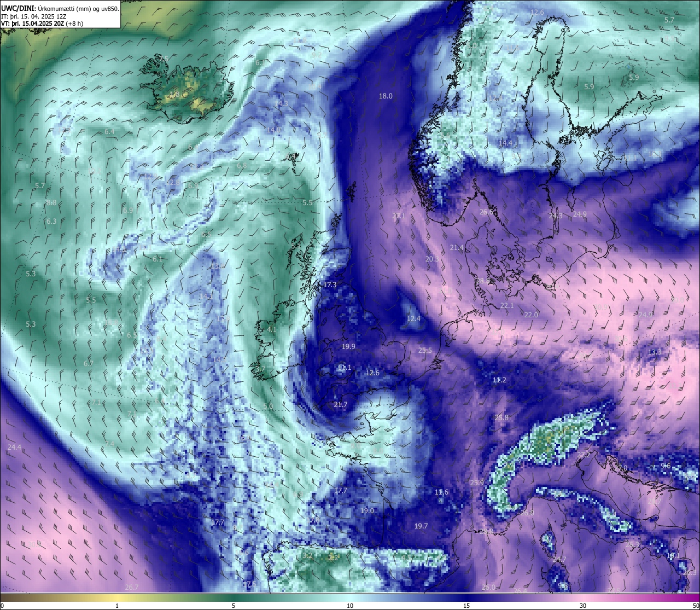
Task: Click the 8.8 value label
Action: coord(51,202)
